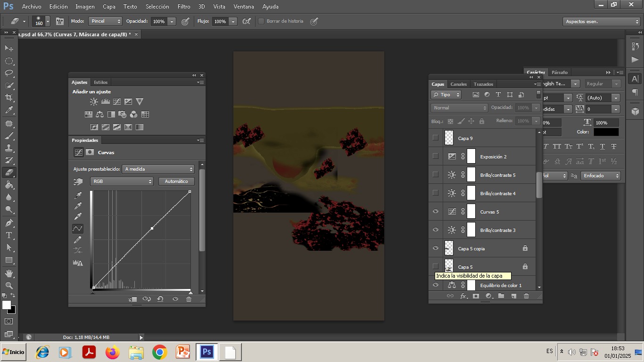Open the Opacidad slider arrow in options bar
644x362 pixels.
pyautogui.click(x=172, y=21)
